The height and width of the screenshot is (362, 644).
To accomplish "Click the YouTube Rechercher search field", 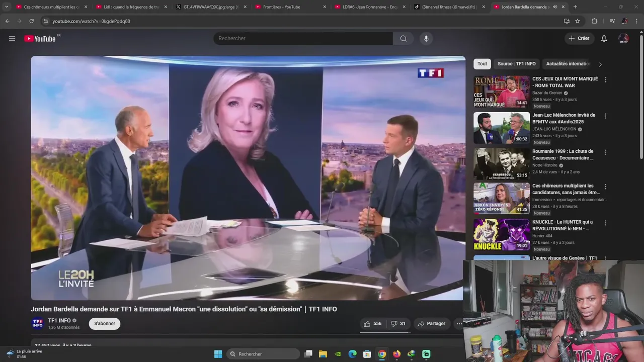I will pyautogui.click(x=303, y=39).
